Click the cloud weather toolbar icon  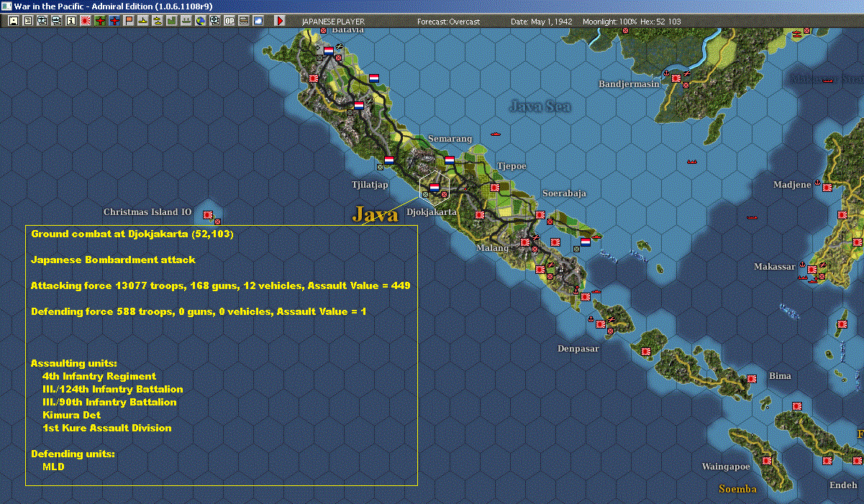pyautogui.click(x=258, y=21)
